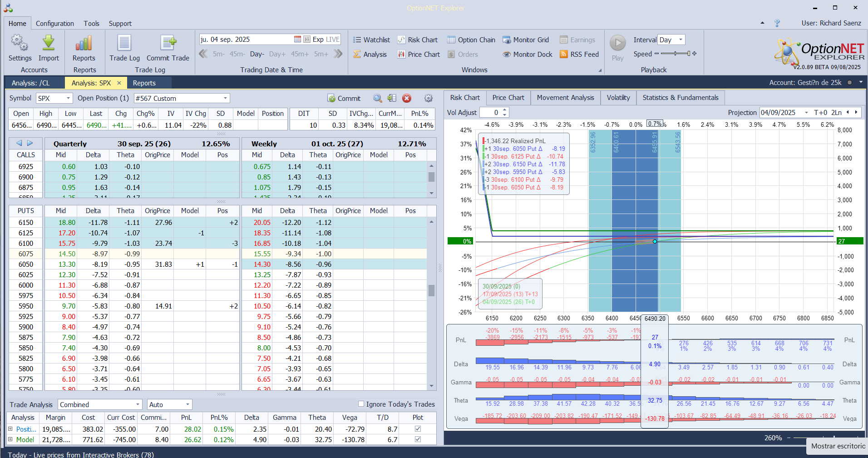Open the RSS Feed window
This screenshot has width=868, height=458.
[x=579, y=55]
